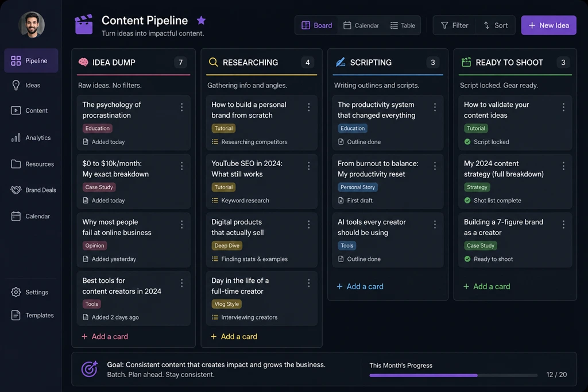Open menu for The productivity system card
The height and width of the screenshot is (392, 588).
pos(435,107)
